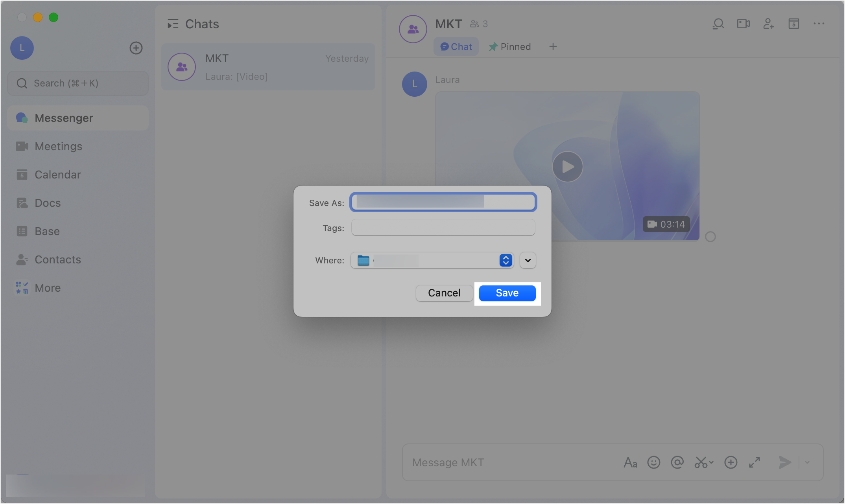The height and width of the screenshot is (504, 845).
Task: Go to Docs in sidebar
Action: coord(48,203)
